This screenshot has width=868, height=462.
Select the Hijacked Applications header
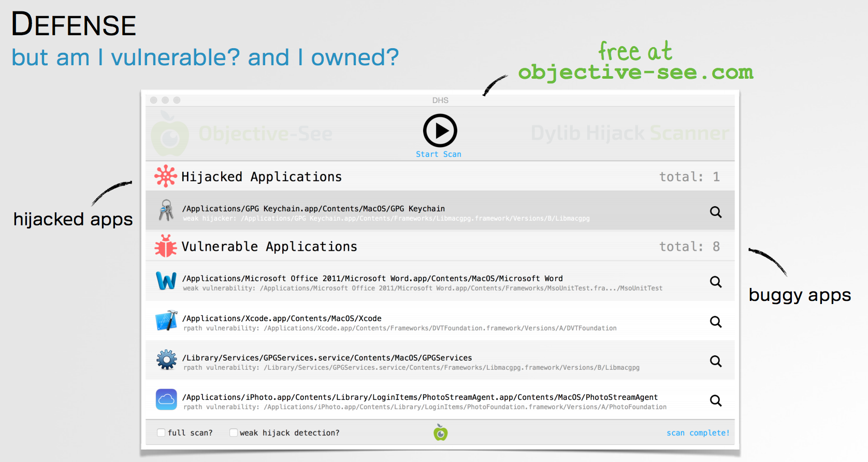pos(440,177)
